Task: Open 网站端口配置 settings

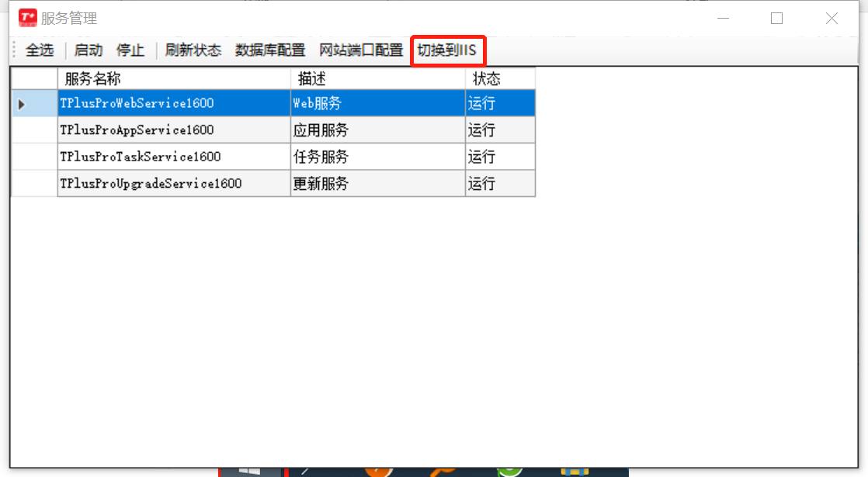Action: coord(361,50)
